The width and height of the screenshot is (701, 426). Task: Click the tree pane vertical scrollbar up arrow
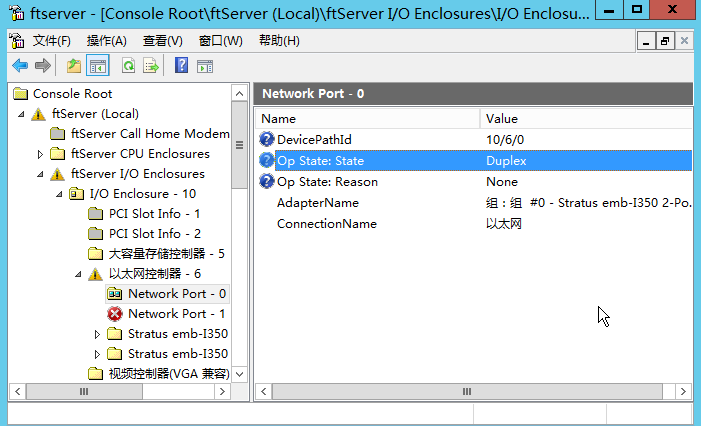[x=240, y=93]
